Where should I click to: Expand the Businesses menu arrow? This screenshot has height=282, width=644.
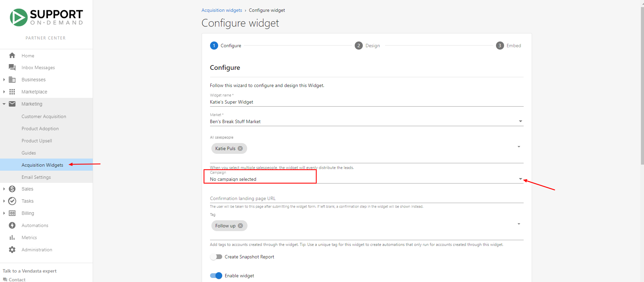coord(4,80)
